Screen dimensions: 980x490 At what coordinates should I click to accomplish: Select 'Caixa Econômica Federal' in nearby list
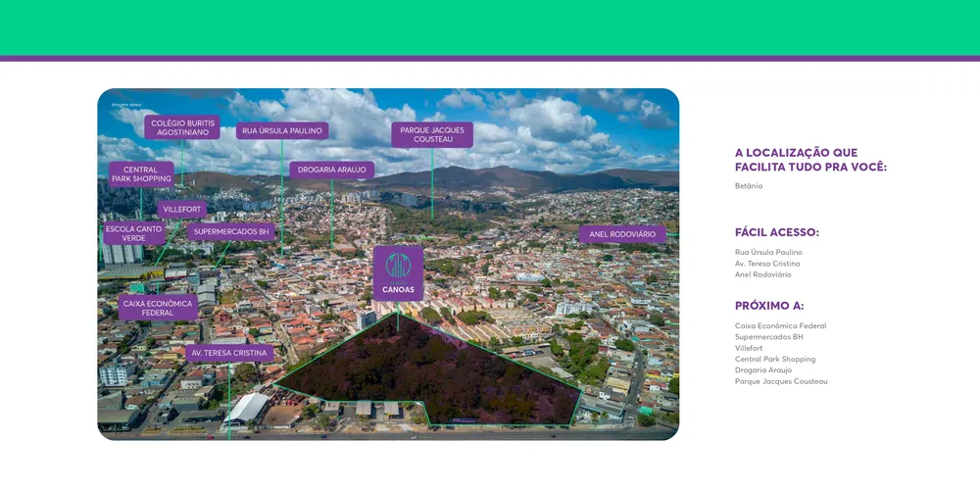coord(781,325)
